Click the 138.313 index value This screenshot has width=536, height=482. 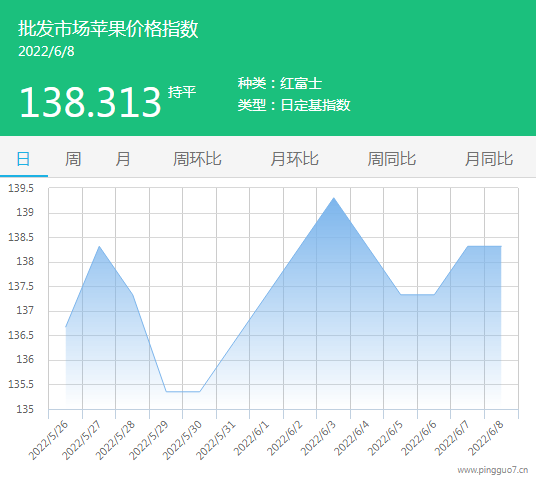90,102
